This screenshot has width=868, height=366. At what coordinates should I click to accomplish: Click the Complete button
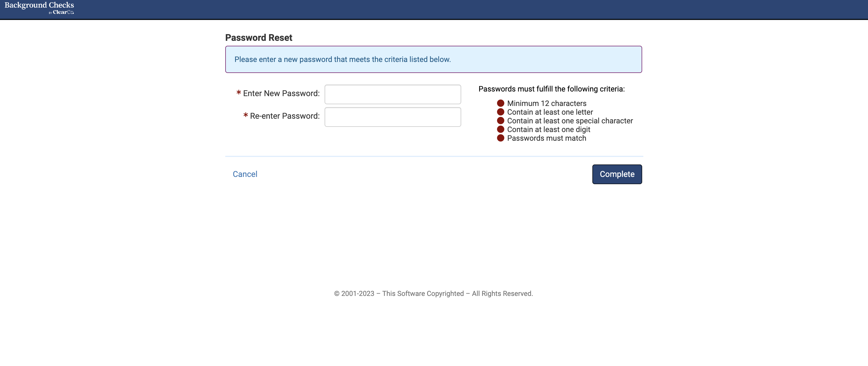coord(617,174)
